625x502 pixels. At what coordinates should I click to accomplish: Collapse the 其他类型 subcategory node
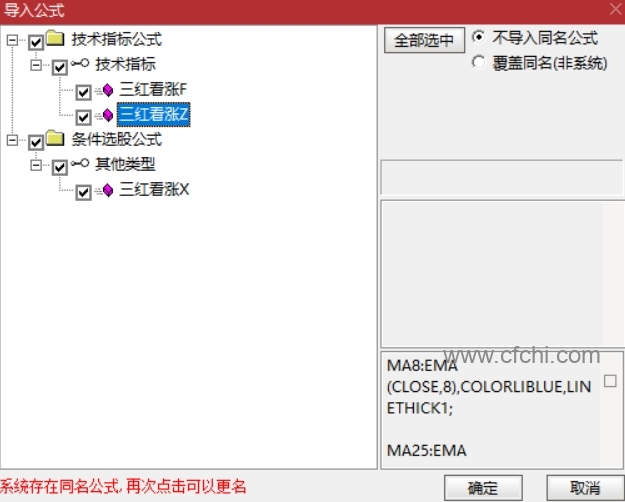(36, 165)
